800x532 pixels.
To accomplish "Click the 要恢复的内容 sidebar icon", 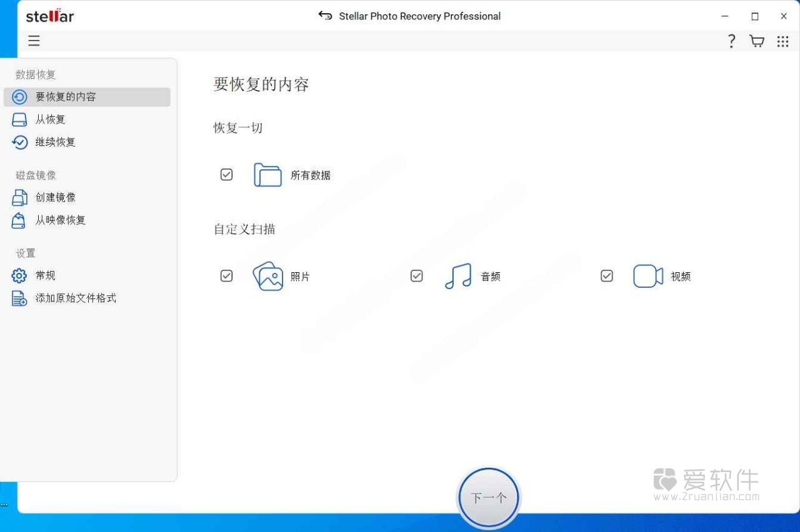I will [20, 97].
